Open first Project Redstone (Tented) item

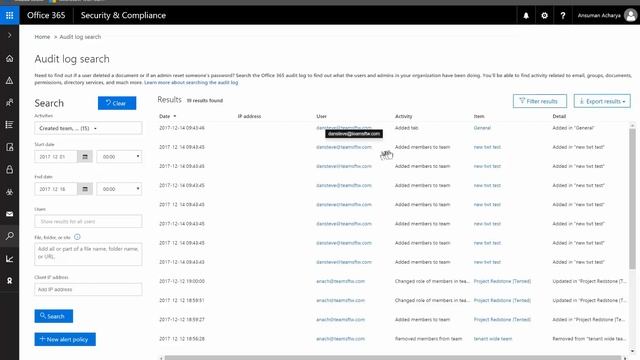pos(502,281)
